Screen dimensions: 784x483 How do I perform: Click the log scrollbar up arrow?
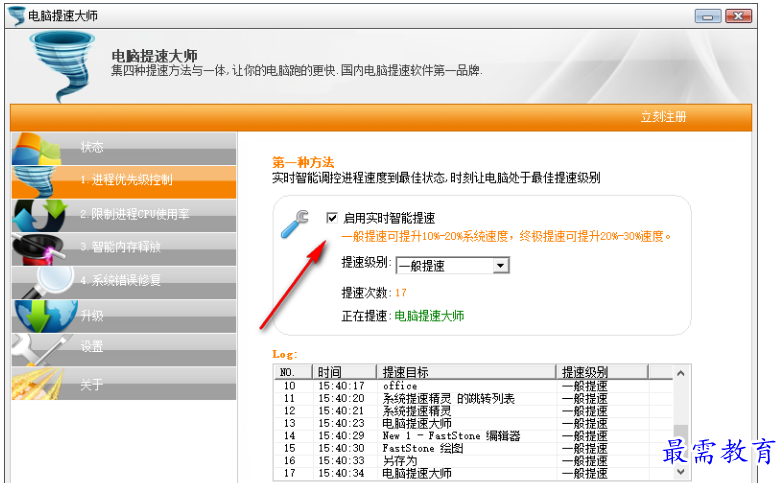pyautogui.click(x=680, y=373)
